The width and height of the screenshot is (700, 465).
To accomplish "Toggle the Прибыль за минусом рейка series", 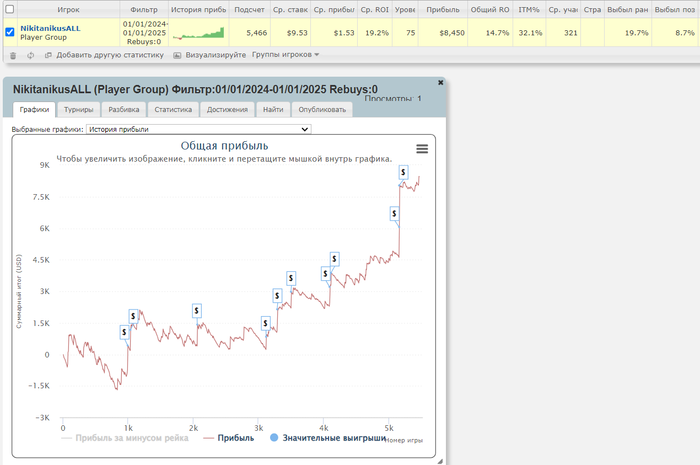I will click(x=125, y=438).
